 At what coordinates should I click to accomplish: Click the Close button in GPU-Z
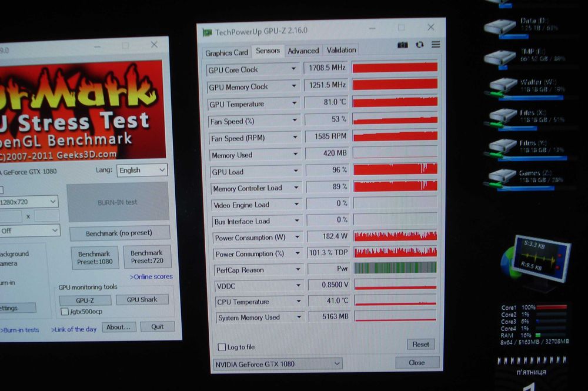(417, 363)
